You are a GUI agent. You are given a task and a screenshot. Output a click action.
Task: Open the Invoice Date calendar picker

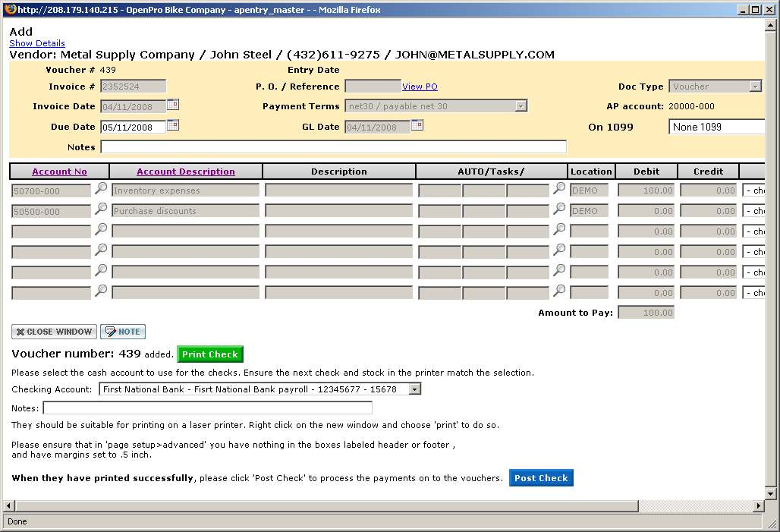[x=173, y=105]
